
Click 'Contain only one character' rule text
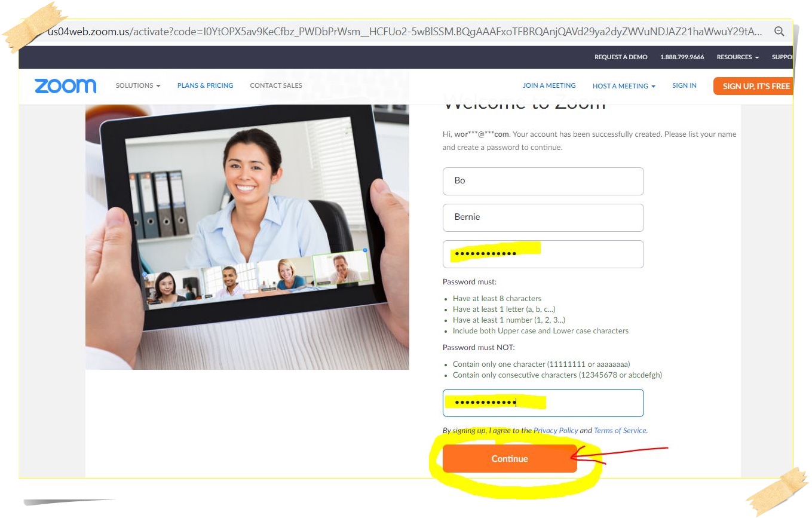(x=541, y=364)
